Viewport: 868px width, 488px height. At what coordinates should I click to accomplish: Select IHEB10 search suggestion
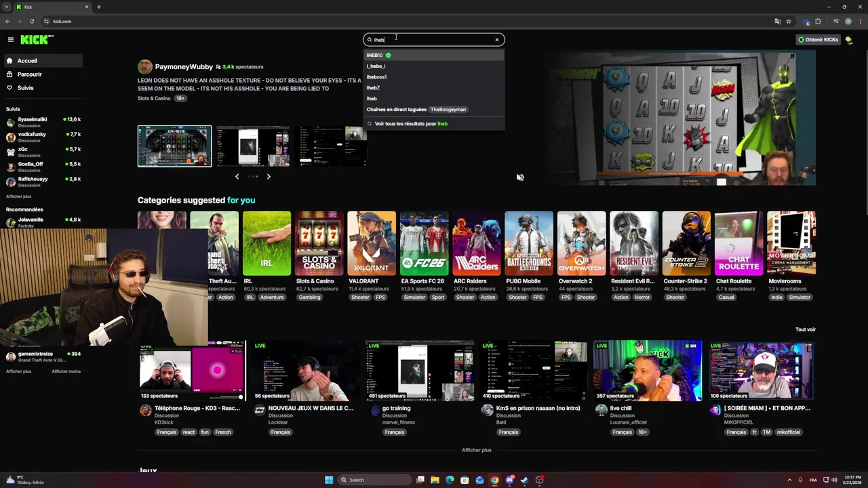tap(434, 55)
